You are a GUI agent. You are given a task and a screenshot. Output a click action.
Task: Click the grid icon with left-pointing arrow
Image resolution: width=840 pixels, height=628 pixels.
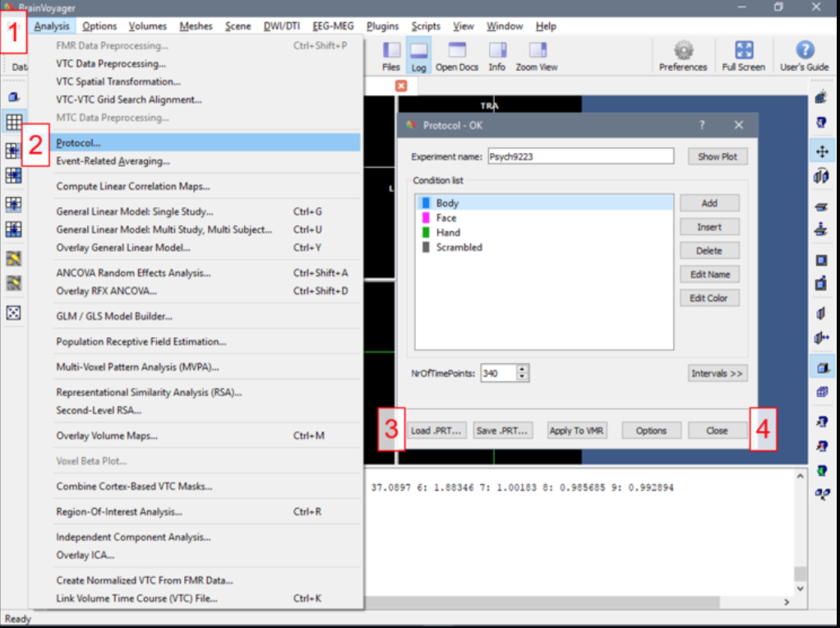point(13,150)
